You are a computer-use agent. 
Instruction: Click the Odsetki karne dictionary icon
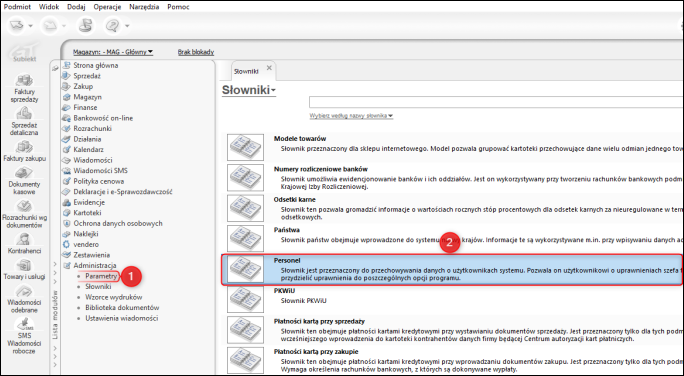point(245,208)
